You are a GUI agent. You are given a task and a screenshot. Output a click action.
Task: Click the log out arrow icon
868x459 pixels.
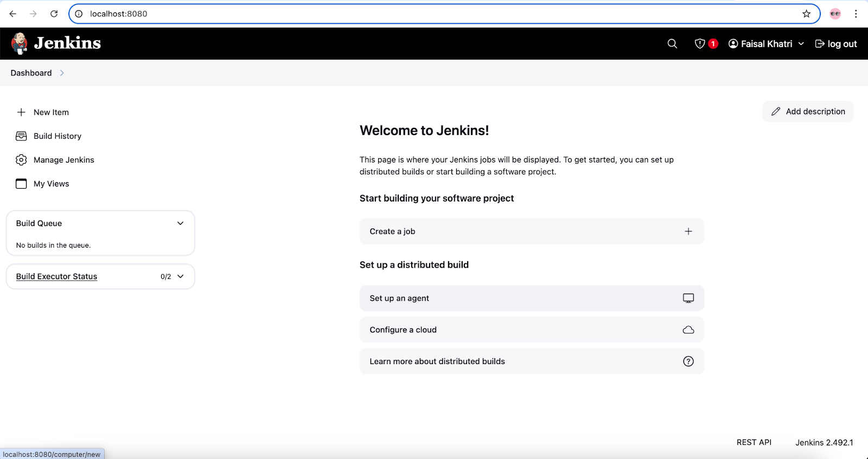[820, 44]
